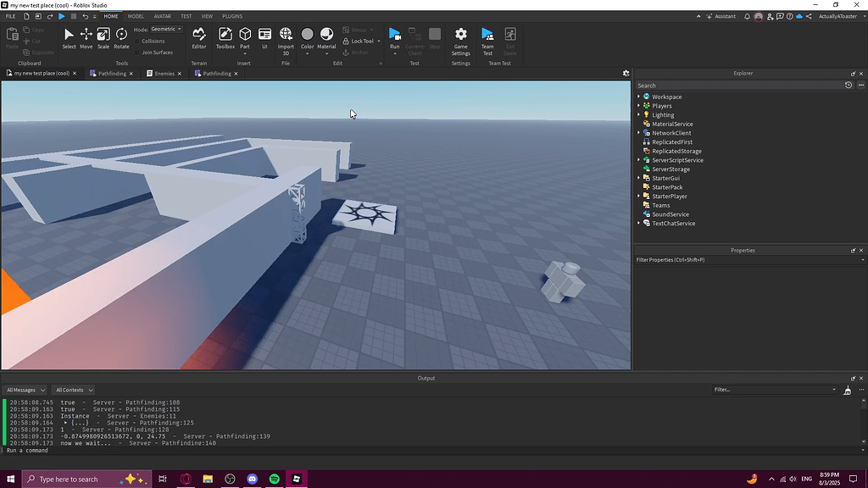Open Discord from the taskbar
The image size is (868, 488).
click(x=252, y=480)
